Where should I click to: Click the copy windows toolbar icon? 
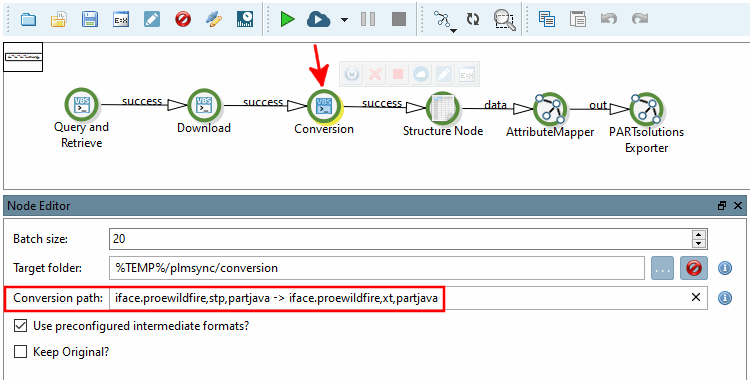pyautogui.click(x=547, y=19)
